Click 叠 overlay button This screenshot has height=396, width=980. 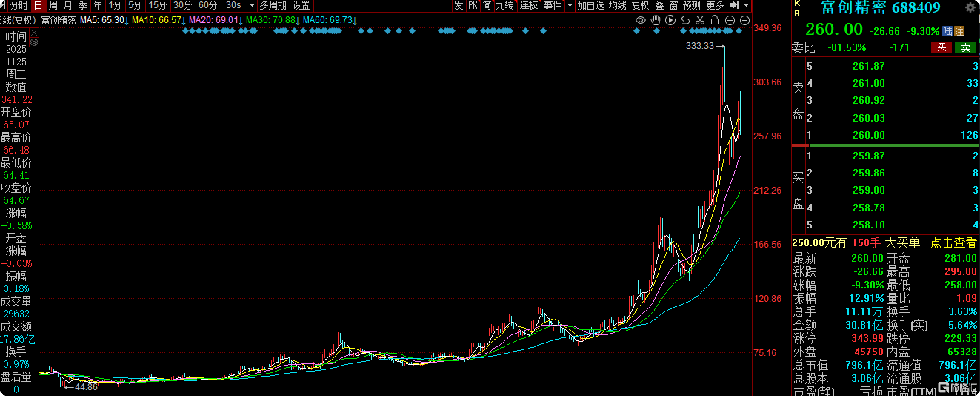[x=659, y=5]
